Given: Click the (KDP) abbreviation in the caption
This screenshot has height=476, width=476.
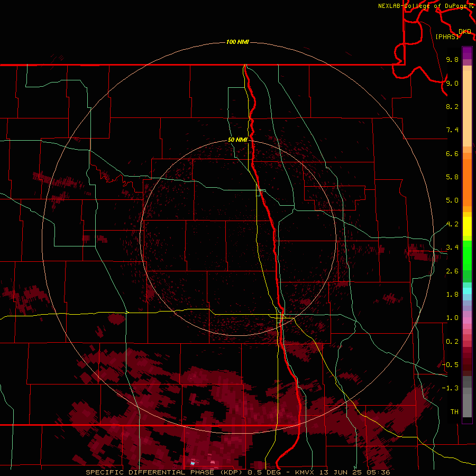Looking at the screenshot, I should coord(232,472).
